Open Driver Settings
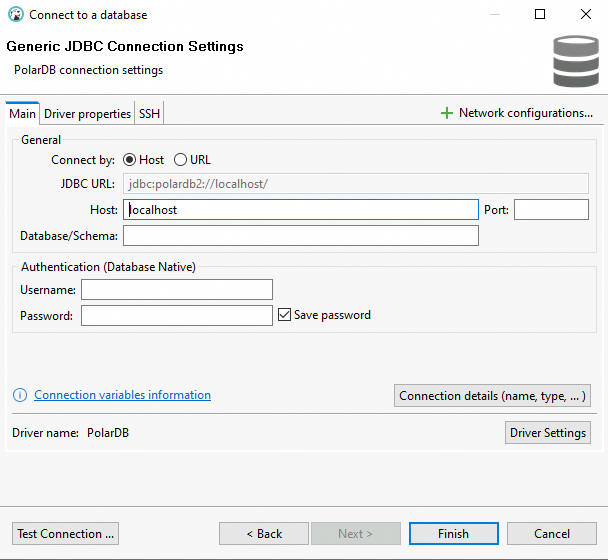This screenshot has height=560, width=608. pyautogui.click(x=548, y=433)
